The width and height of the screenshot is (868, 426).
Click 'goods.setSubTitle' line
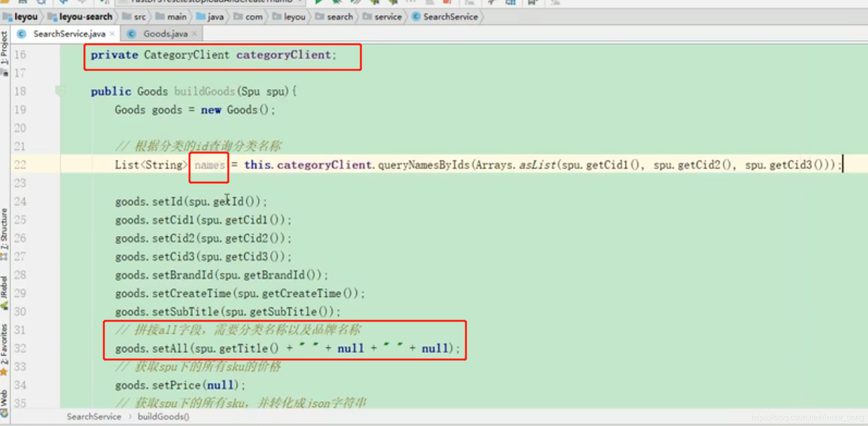point(228,312)
